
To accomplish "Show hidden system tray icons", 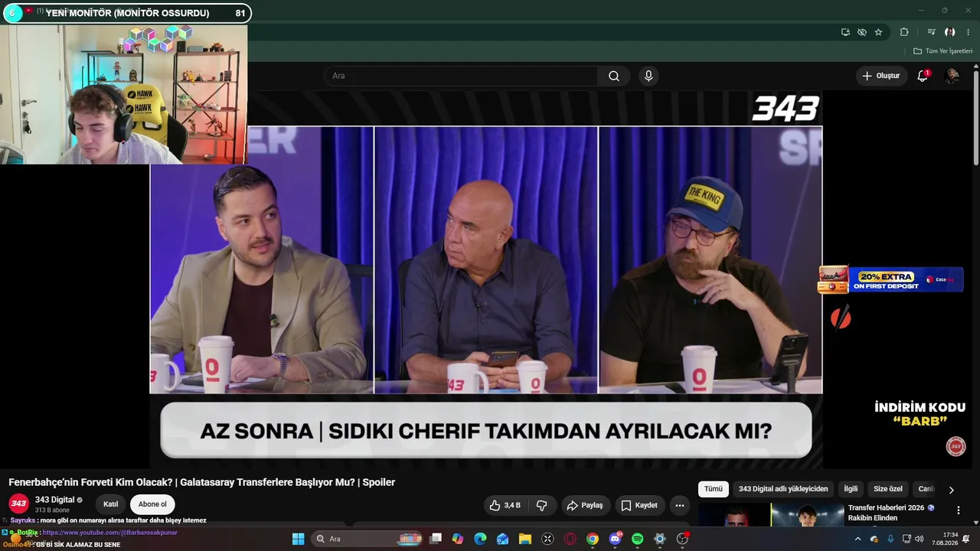I will coord(857,539).
